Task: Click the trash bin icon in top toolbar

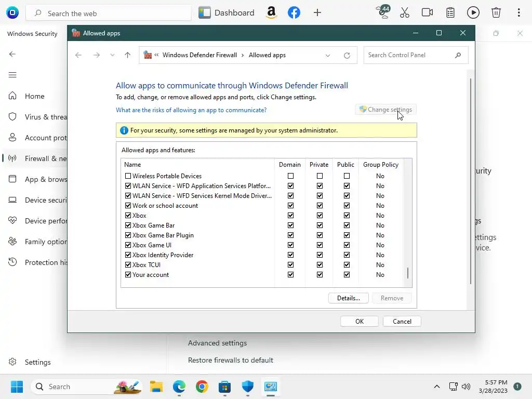Action: click(x=496, y=13)
